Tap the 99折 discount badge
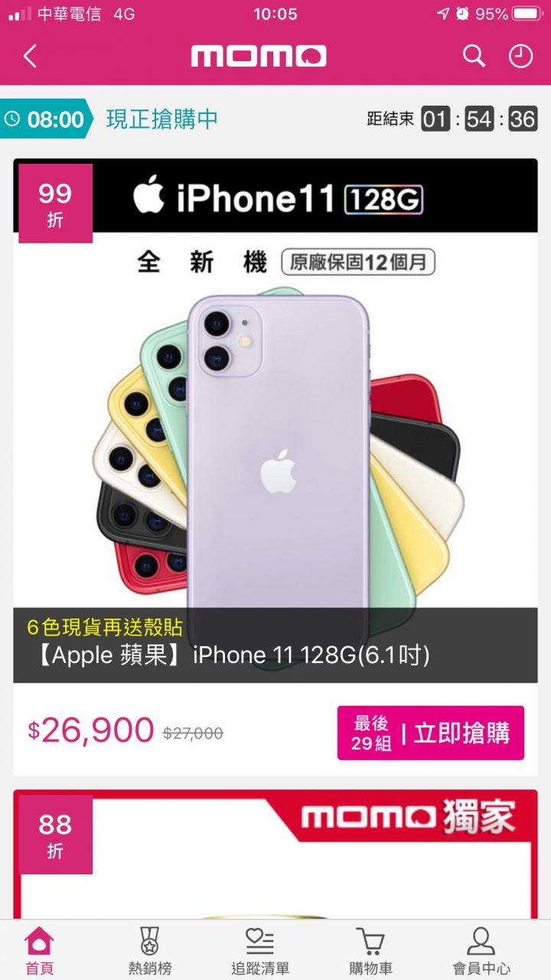This screenshot has height=980, width=551. pyautogui.click(x=55, y=204)
